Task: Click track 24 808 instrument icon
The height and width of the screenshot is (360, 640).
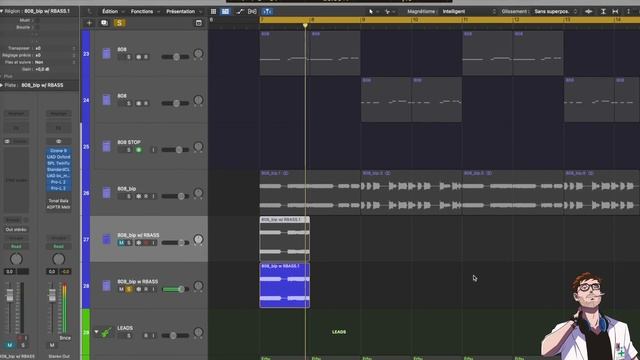Action: click(106, 100)
